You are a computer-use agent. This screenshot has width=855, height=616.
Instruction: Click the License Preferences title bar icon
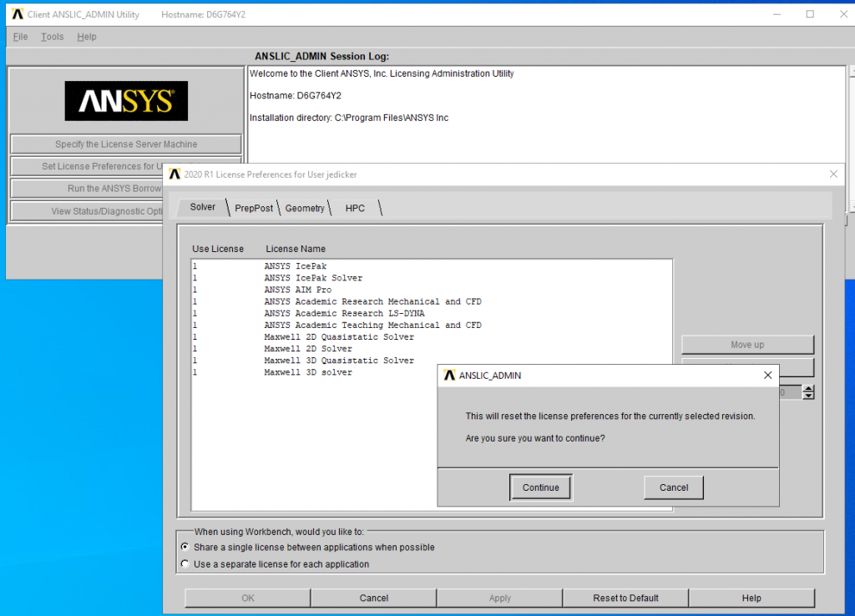click(175, 174)
